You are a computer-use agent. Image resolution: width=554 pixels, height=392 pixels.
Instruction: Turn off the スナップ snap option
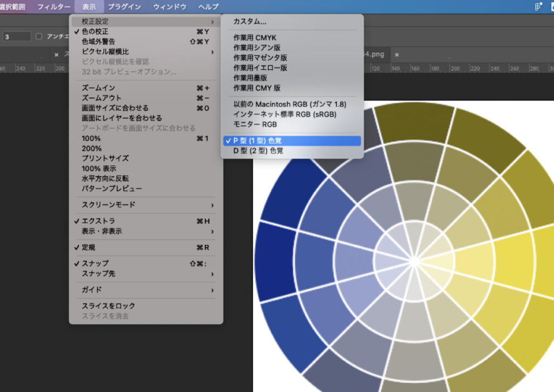coord(95,263)
